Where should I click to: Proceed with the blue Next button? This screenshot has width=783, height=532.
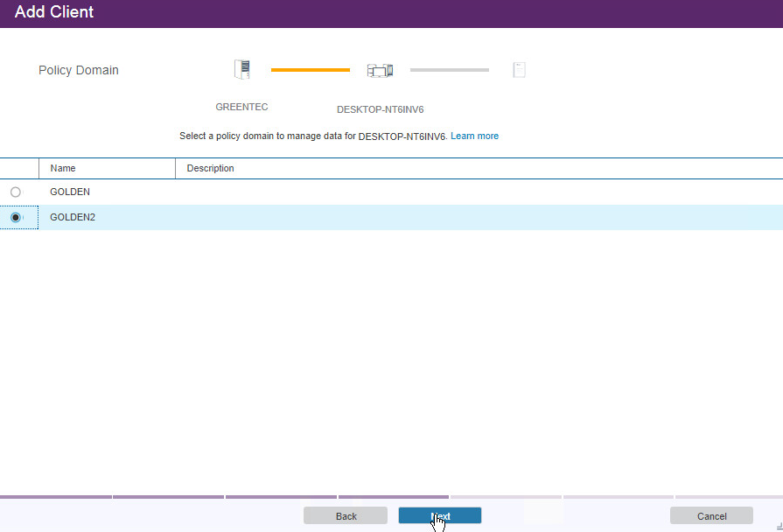[x=439, y=516]
